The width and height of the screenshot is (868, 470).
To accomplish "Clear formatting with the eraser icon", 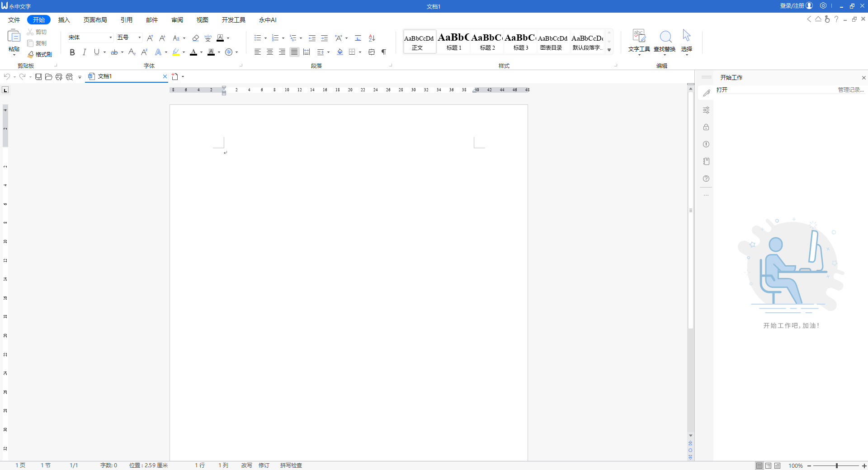I will pyautogui.click(x=195, y=38).
